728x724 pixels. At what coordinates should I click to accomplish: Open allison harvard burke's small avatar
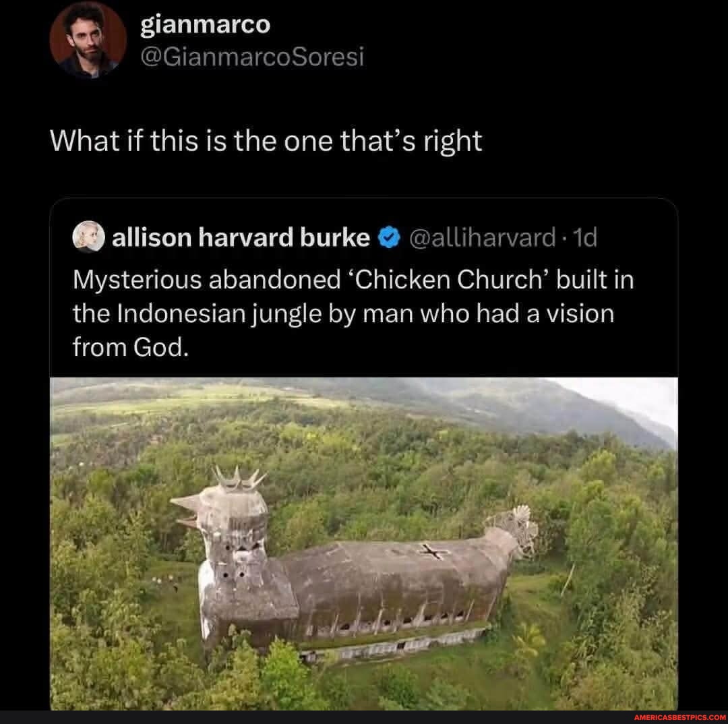pos(88,237)
